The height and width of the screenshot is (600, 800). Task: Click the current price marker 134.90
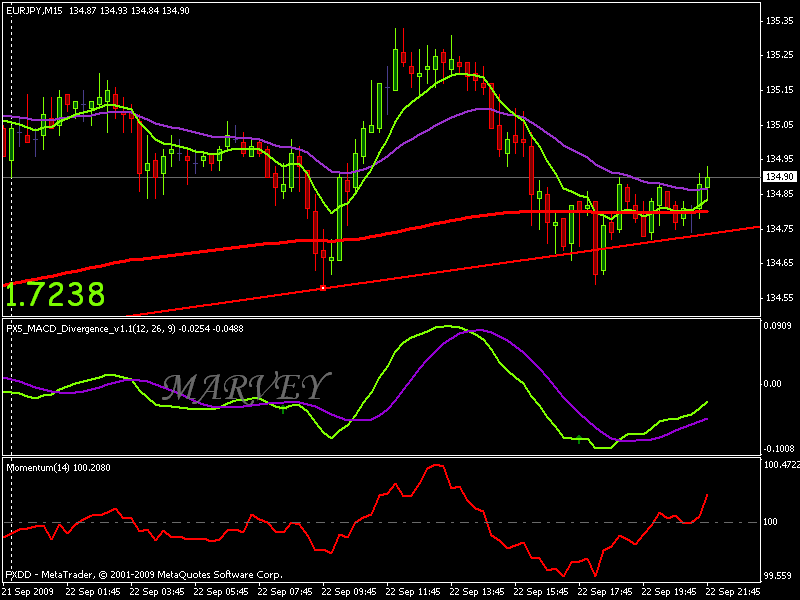pyautogui.click(x=777, y=177)
